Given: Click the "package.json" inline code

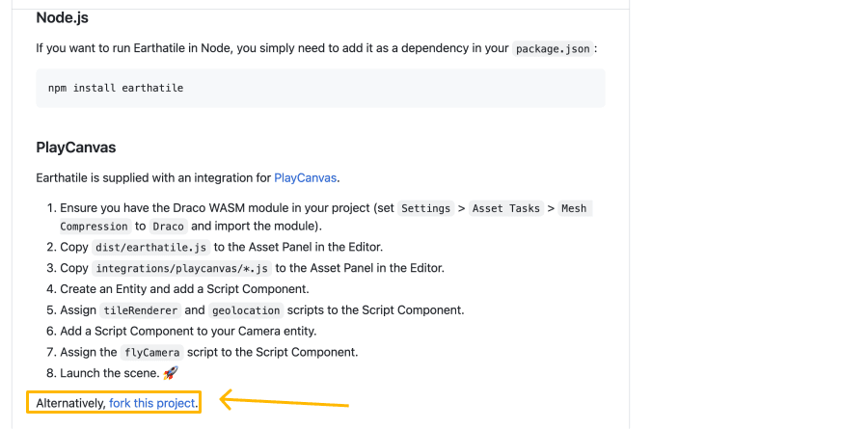Looking at the screenshot, I should pyautogui.click(x=553, y=48).
